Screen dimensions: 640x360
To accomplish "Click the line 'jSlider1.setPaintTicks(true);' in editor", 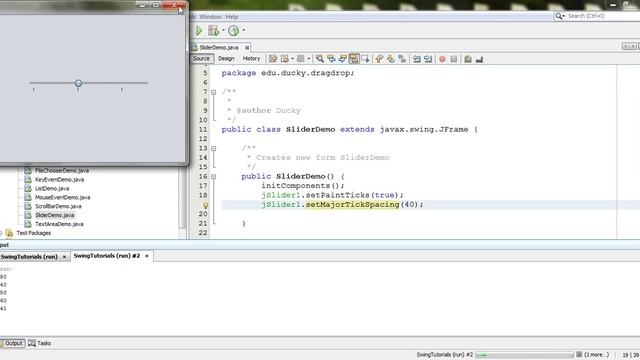I will (332, 195).
